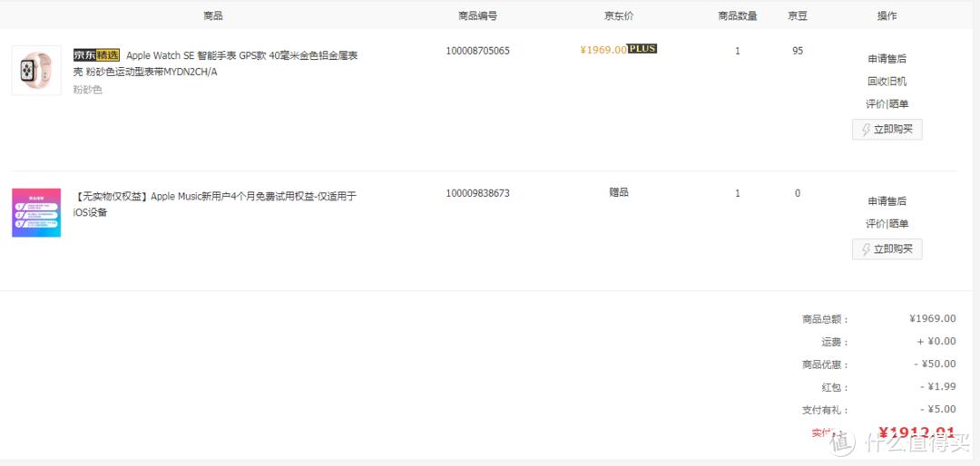Click 评价|晒单 for Apple Music gift
This screenshot has width=980, height=466.
pyautogui.click(x=887, y=224)
